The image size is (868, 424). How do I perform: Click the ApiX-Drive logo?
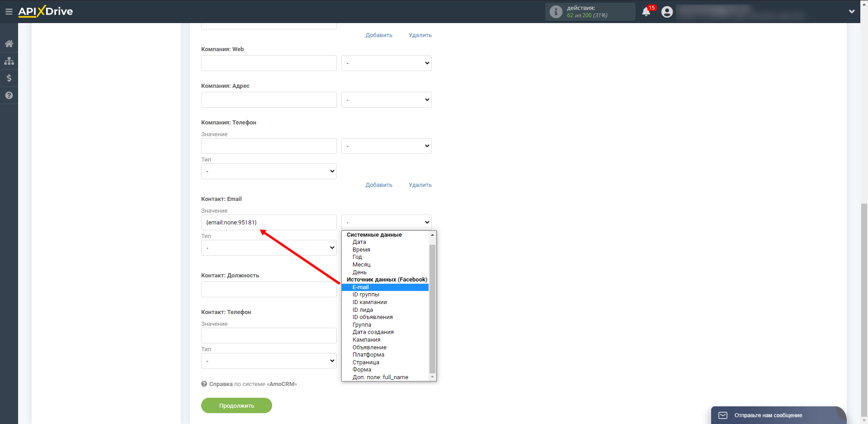(45, 11)
